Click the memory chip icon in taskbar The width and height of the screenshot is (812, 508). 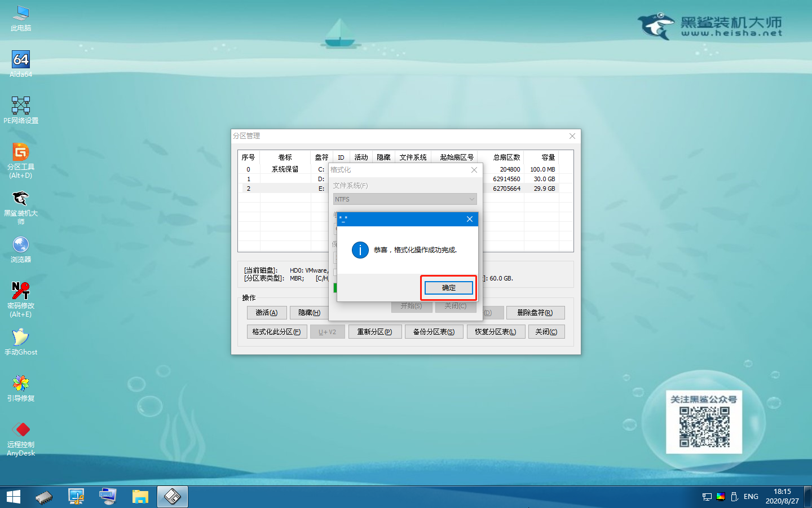tap(44, 497)
